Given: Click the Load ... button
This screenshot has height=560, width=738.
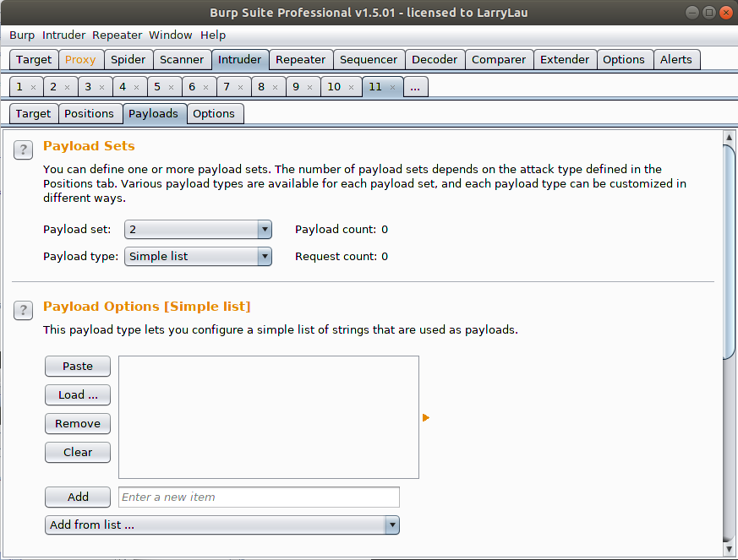Looking at the screenshot, I should (x=78, y=395).
